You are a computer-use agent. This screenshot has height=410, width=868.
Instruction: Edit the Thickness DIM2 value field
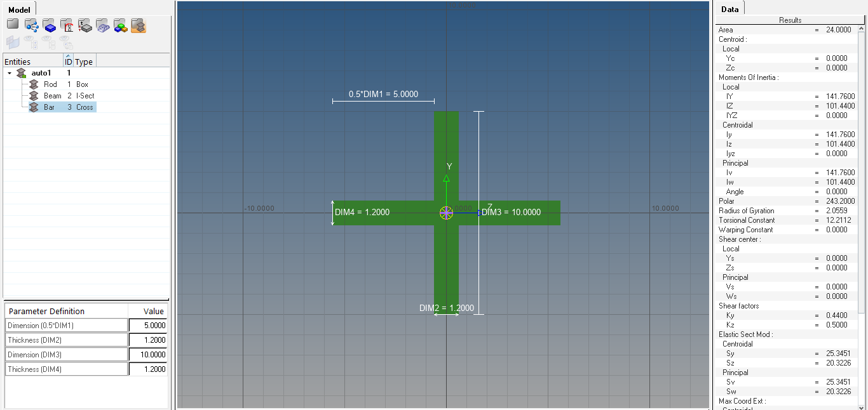148,340
